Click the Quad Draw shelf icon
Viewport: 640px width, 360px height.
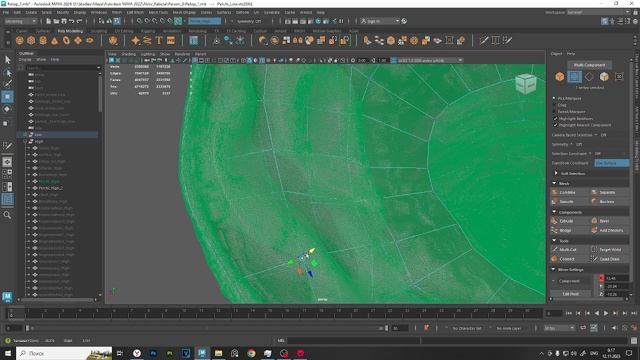(507, 40)
